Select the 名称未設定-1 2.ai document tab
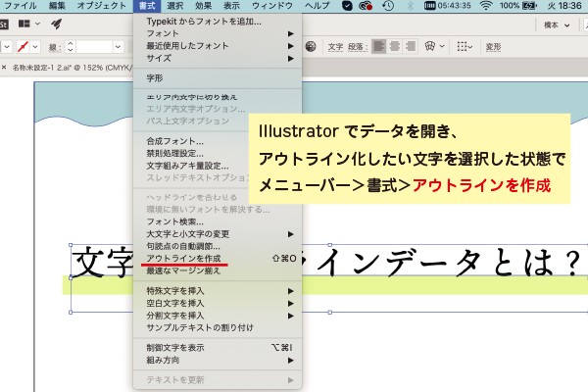Viewport: 588px width, 392px height. tap(73, 68)
